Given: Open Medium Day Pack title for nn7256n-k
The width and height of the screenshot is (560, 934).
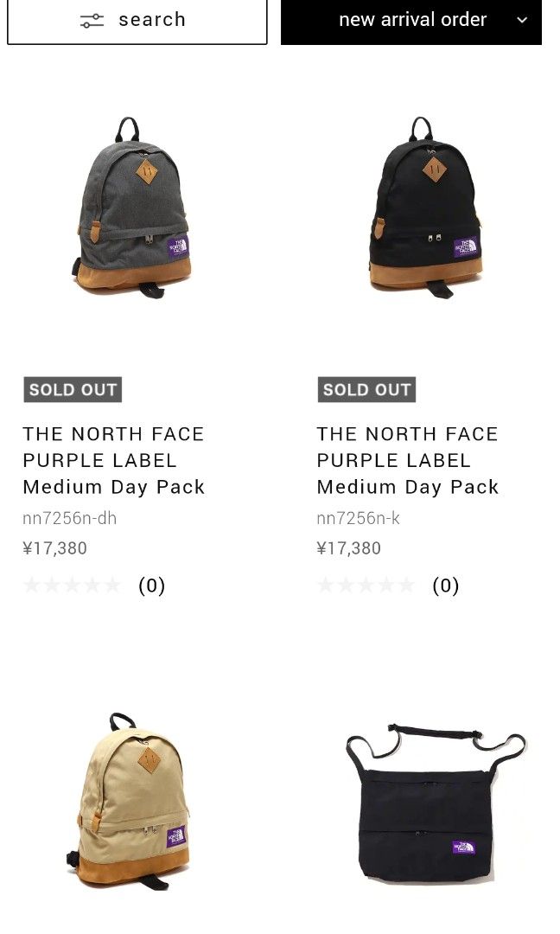Looking at the screenshot, I should pyautogui.click(x=408, y=460).
